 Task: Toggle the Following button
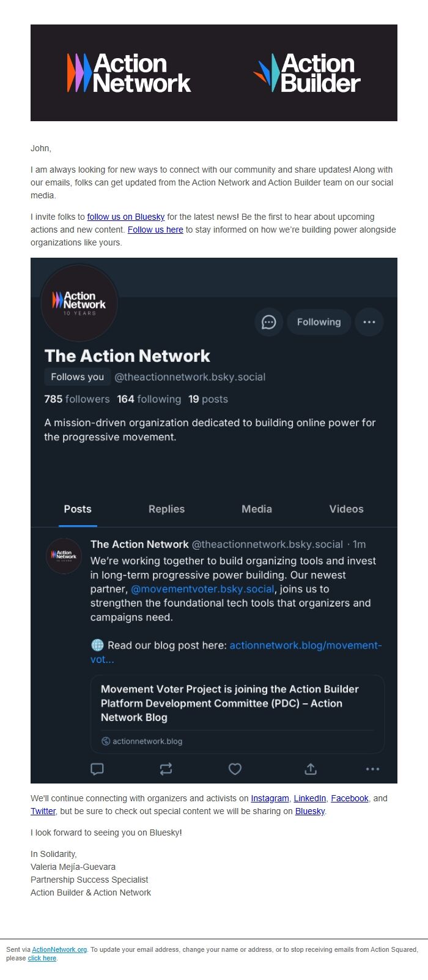pyautogui.click(x=319, y=322)
